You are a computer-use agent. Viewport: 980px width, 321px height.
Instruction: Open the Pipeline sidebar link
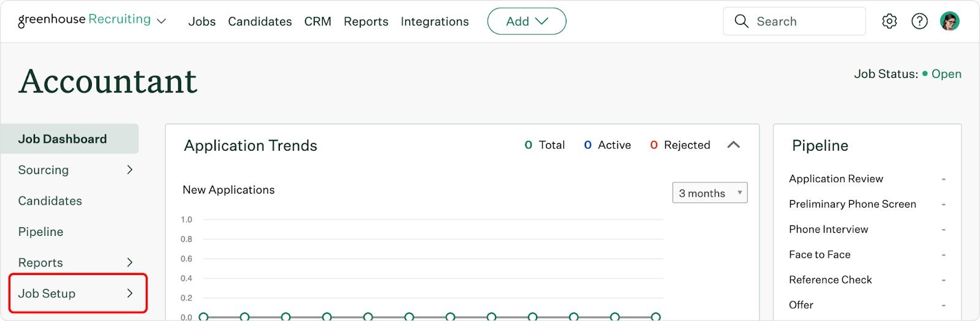[40, 232]
